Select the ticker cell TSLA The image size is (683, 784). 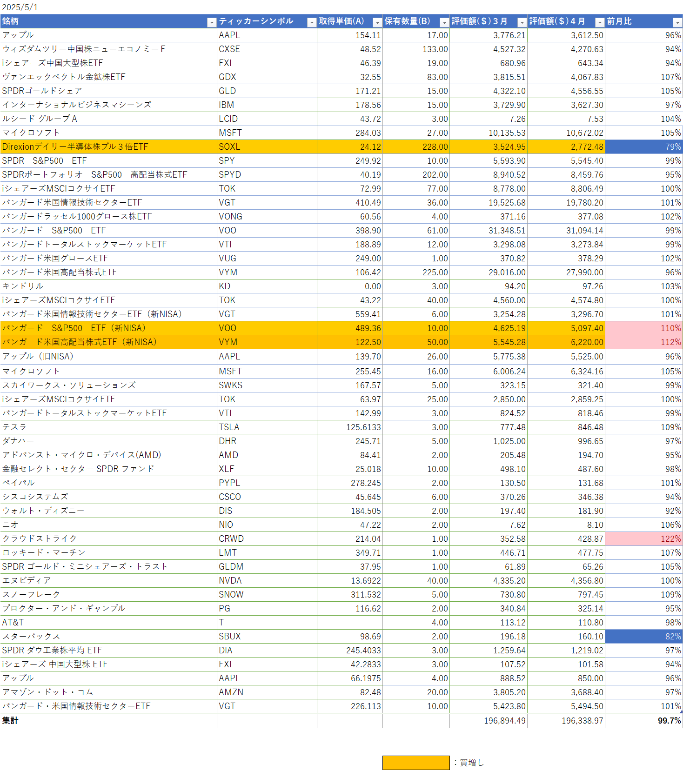267,427
